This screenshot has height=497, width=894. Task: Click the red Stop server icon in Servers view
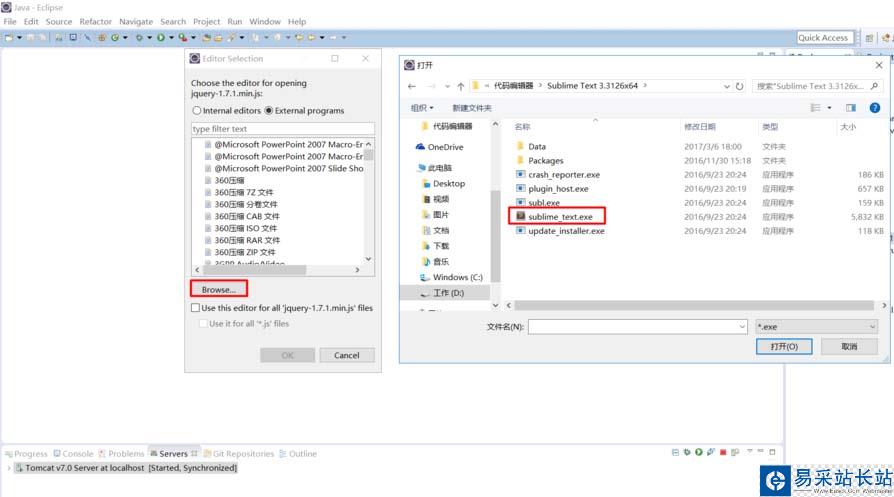click(x=723, y=452)
